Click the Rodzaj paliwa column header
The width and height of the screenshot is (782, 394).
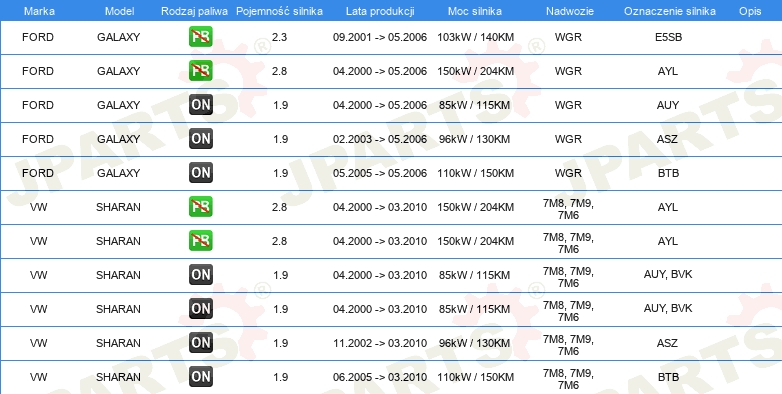[195, 11]
